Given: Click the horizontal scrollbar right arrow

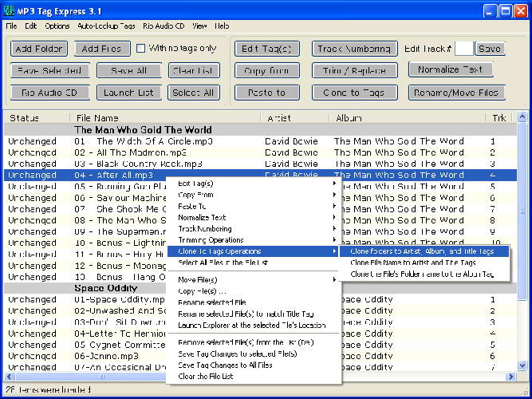Looking at the screenshot, I should point(510,376).
